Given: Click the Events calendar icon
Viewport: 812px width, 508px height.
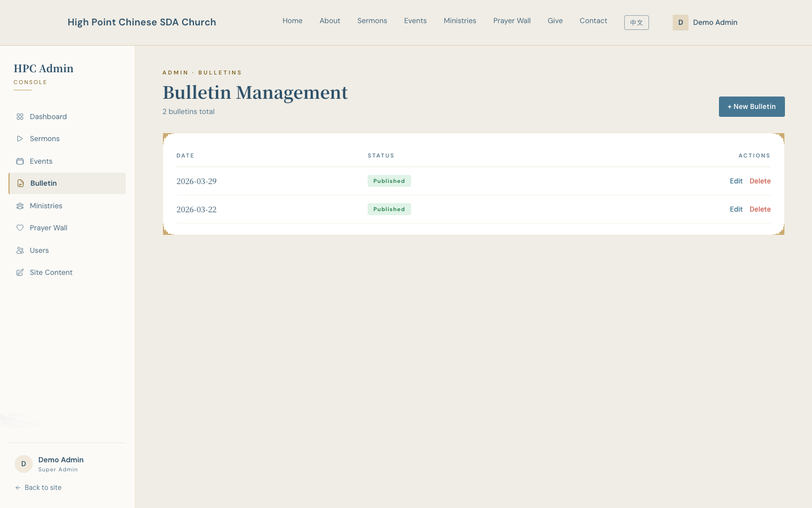Looking at the screenshot, I should 20,161.
